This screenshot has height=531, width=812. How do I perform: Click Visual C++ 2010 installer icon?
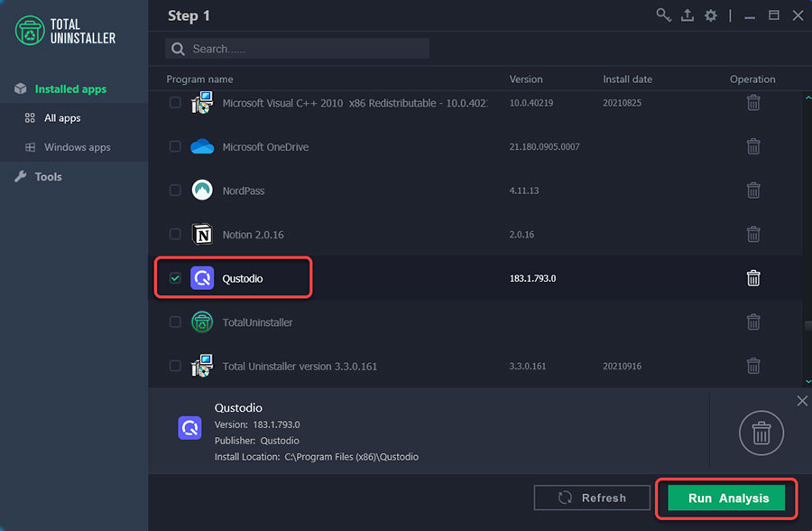pos(202,103)
